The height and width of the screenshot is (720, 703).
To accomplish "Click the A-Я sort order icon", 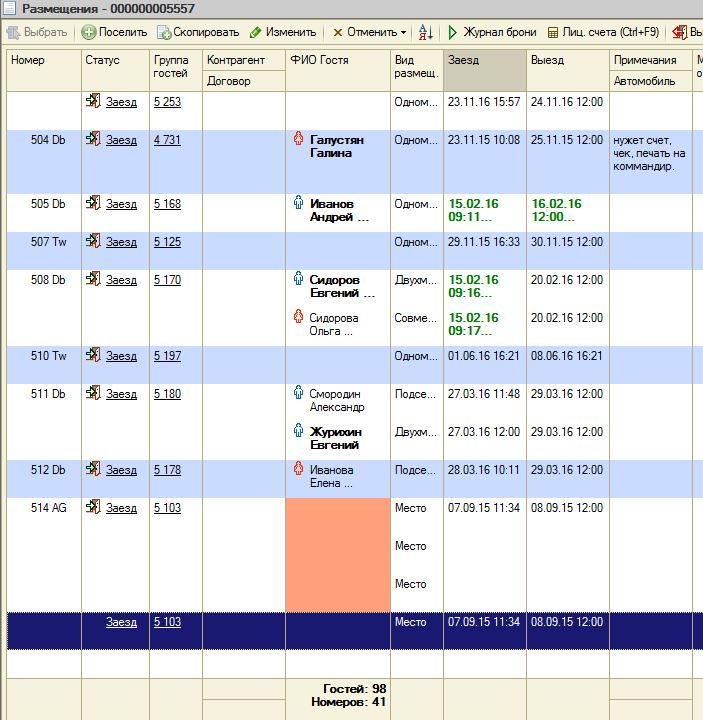I will [x=426, y=32].
